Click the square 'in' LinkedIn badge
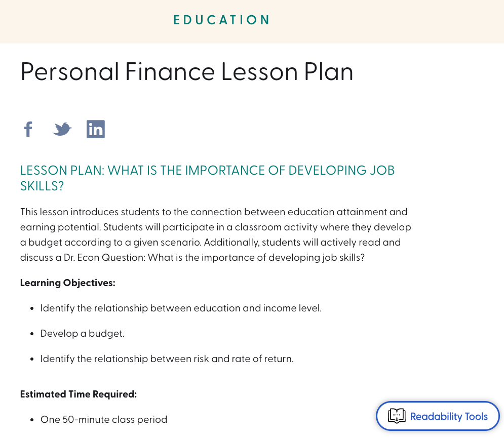Viewport: 504px width, 438px height. pos(95,129)
